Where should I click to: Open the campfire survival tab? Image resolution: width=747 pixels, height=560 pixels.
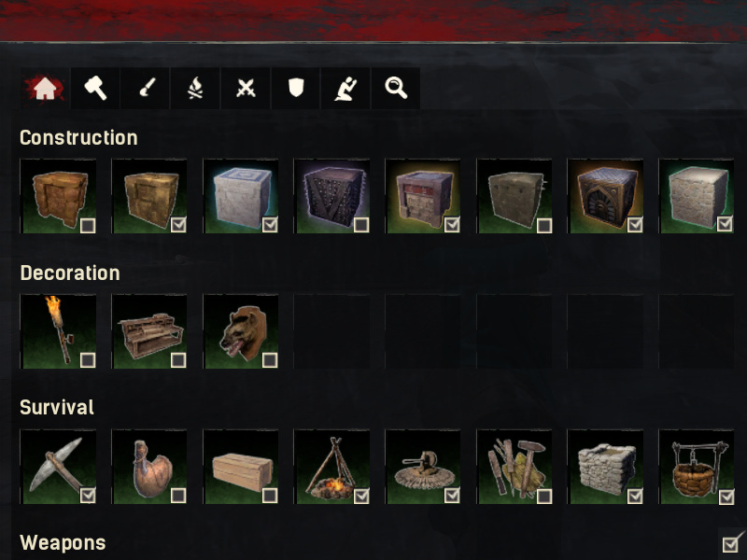(x=195, y=88)
